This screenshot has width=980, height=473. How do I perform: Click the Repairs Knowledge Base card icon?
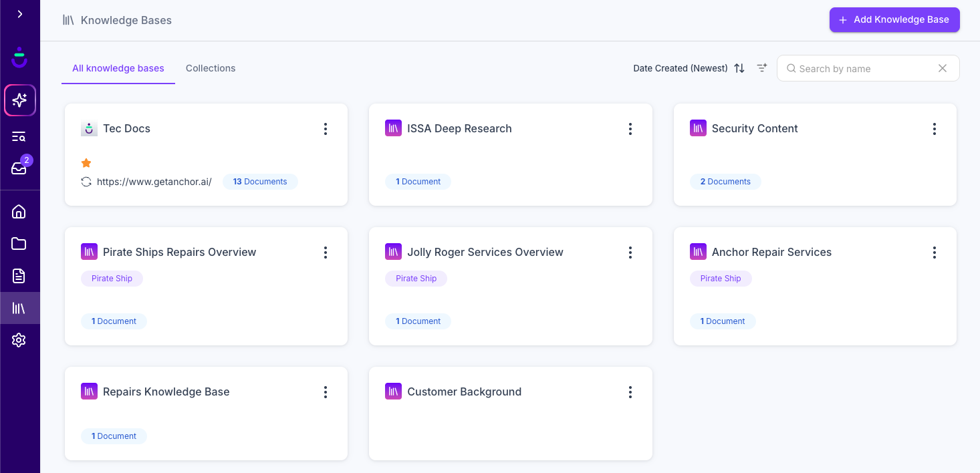[x=89, y=391]
